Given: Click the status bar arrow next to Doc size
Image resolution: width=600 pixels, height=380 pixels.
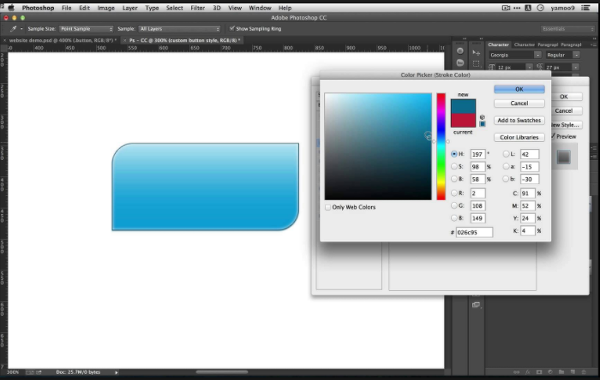Looking at the screenshot, I should pos(116,372).
